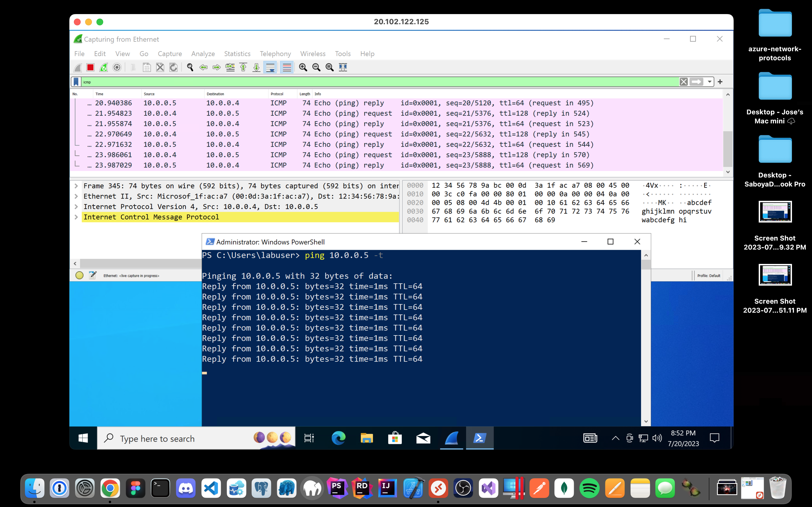Open capture options via the gear icon
The height and width of the screenshot is (507, 812).
pos(117,67)
